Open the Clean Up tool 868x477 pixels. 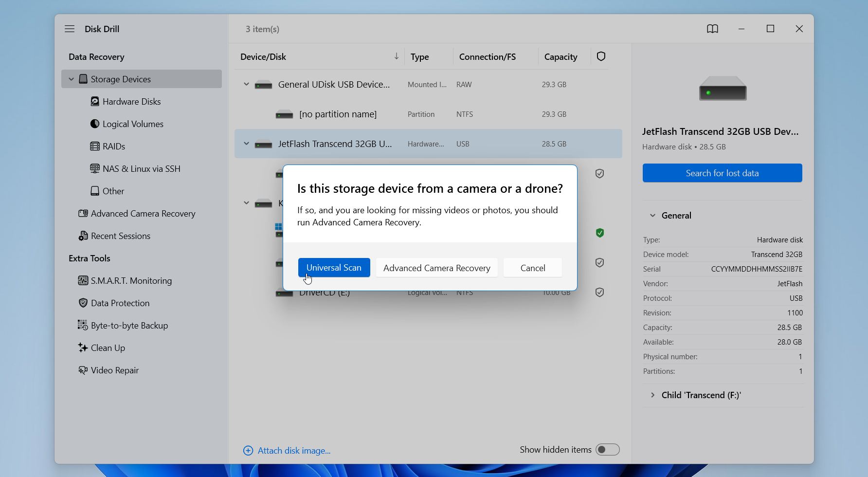pyautogui.click(x=108, y=348)
